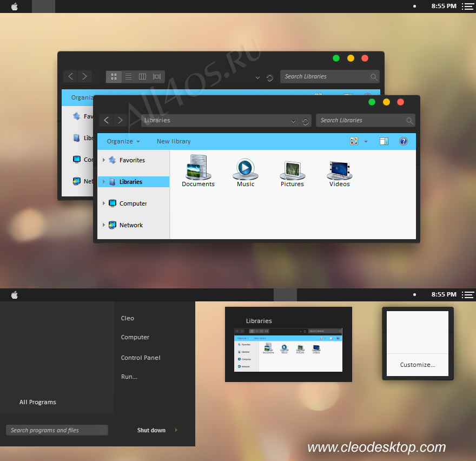Open the list menu icon in lower bar

467,295
